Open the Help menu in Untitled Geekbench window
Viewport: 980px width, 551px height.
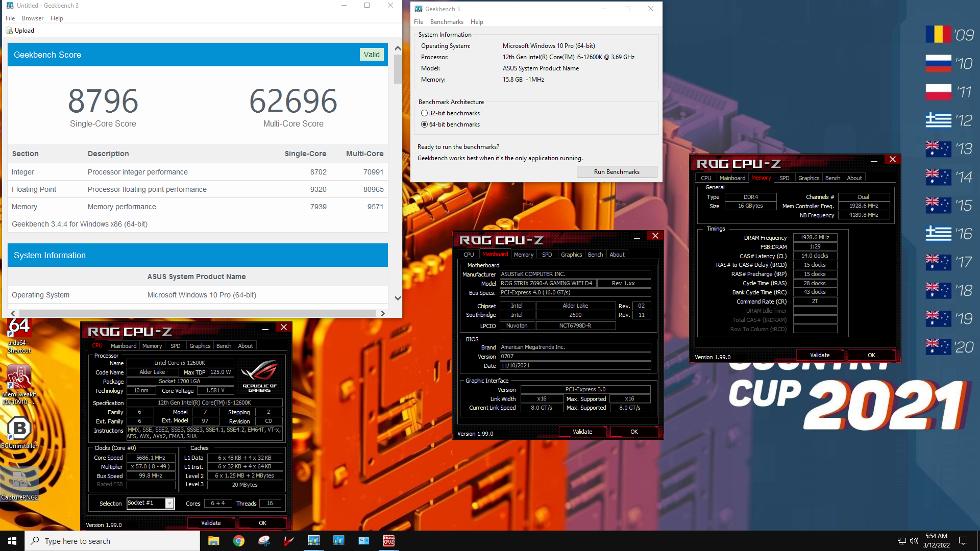pyautogui.click(x=57, y=18)
